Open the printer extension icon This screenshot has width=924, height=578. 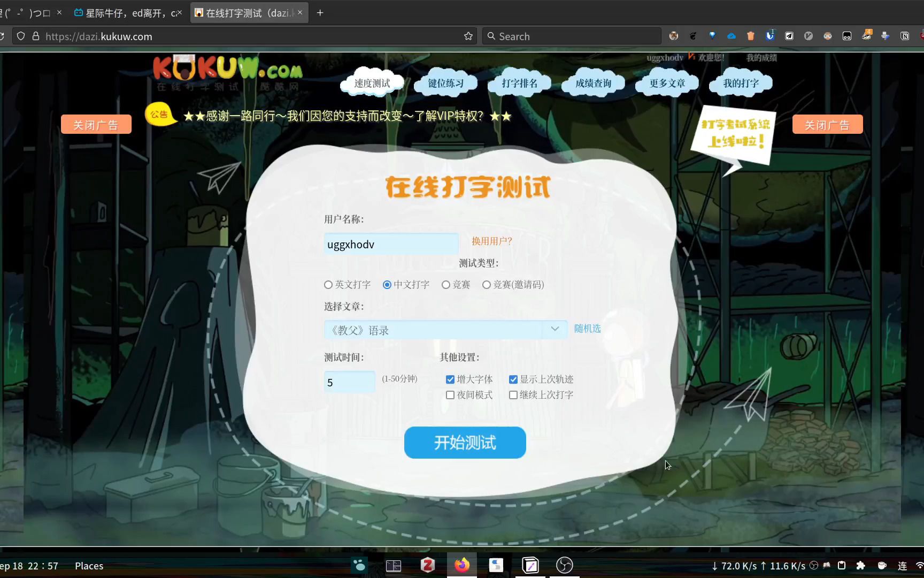[x=885, y=36]
